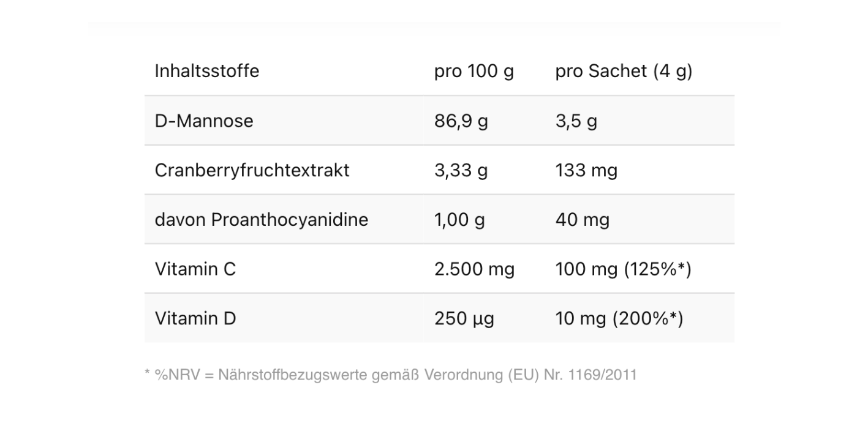Click the "100 mg (125%*)" cell
868x434 pixels.
(623, 269)
